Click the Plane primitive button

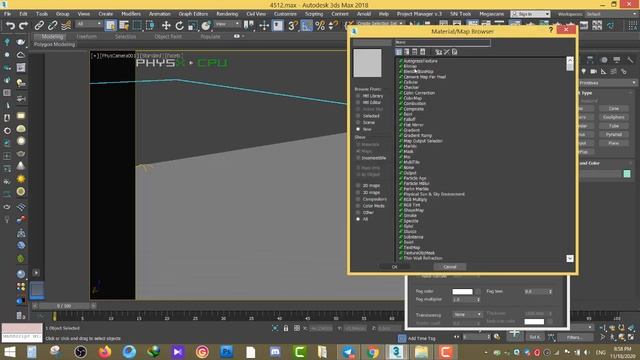[614, 143]
